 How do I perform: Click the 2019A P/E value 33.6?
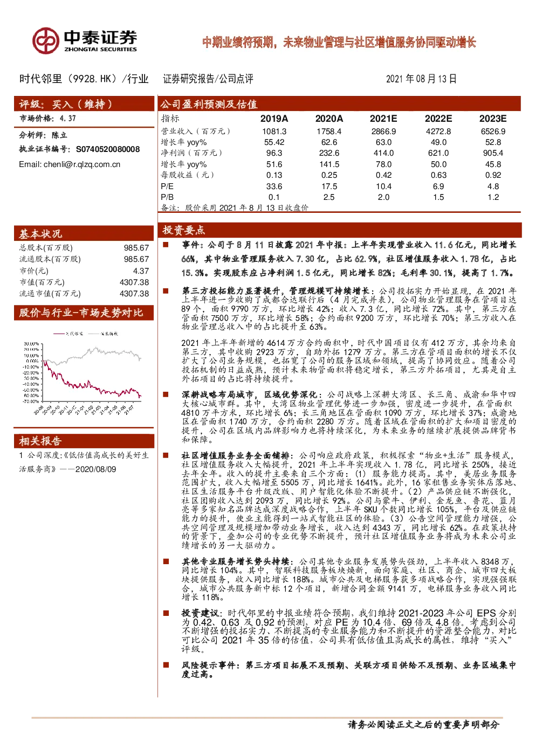[275, 186]
